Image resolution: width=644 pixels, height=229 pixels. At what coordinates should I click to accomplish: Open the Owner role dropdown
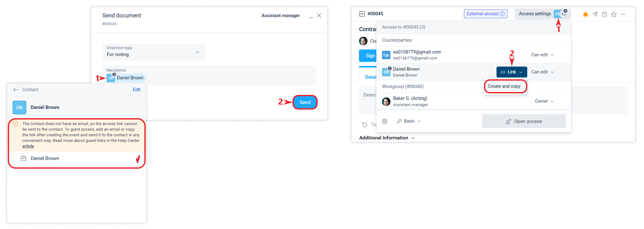[x=544, y=101]
